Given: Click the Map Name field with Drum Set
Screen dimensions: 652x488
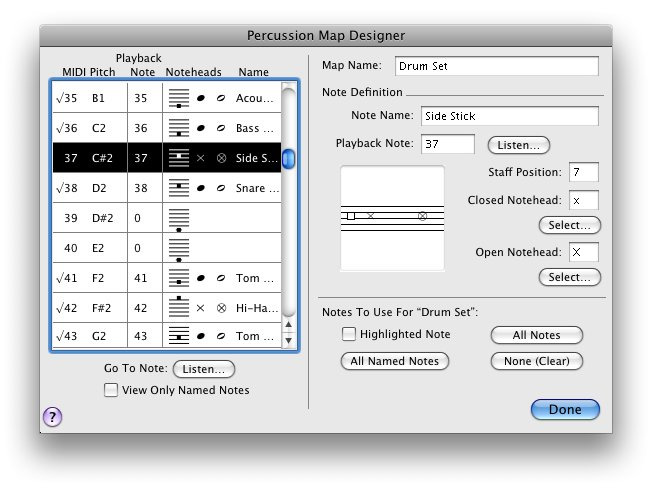Looking at the screenshot, I should click(x=497, y=66).
